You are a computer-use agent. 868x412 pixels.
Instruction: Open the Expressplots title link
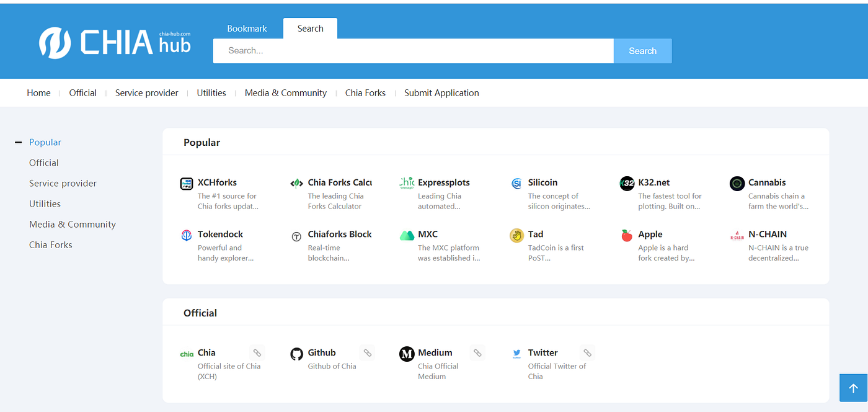[x=444, y=182]
